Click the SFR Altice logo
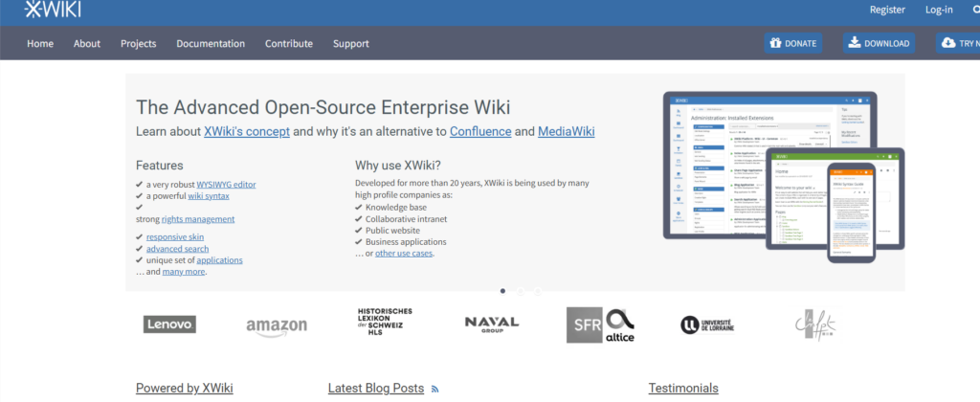This screenshot has height=402, width=980. click(x=600, y=324)
